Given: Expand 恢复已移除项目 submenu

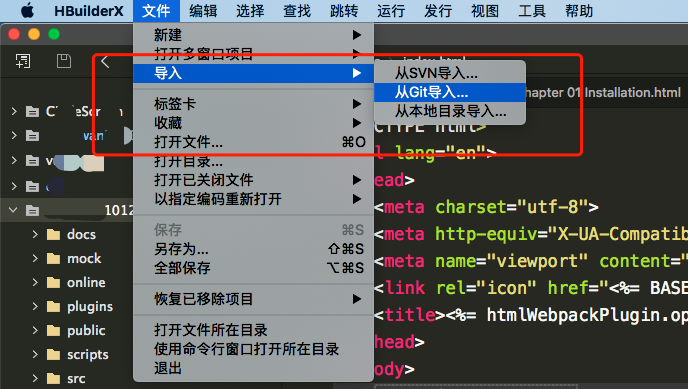Looking at the screenshot, I should point(254,299).
